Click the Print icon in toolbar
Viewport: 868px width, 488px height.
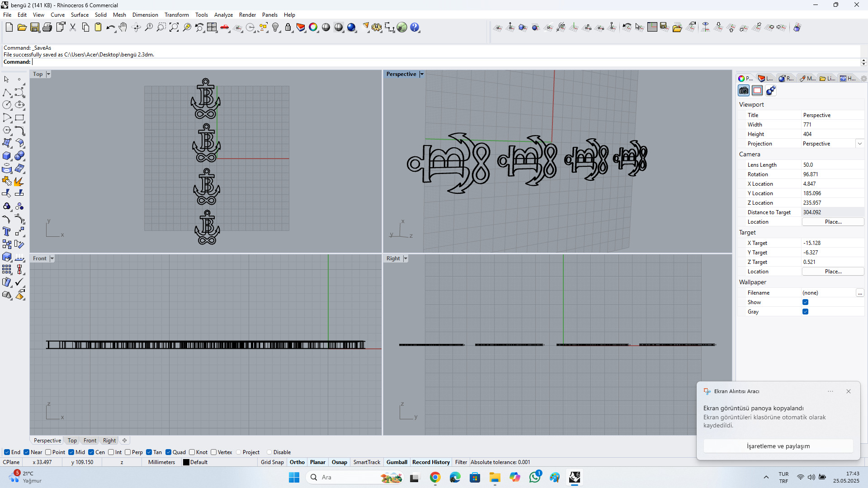(x=47, y=28)
